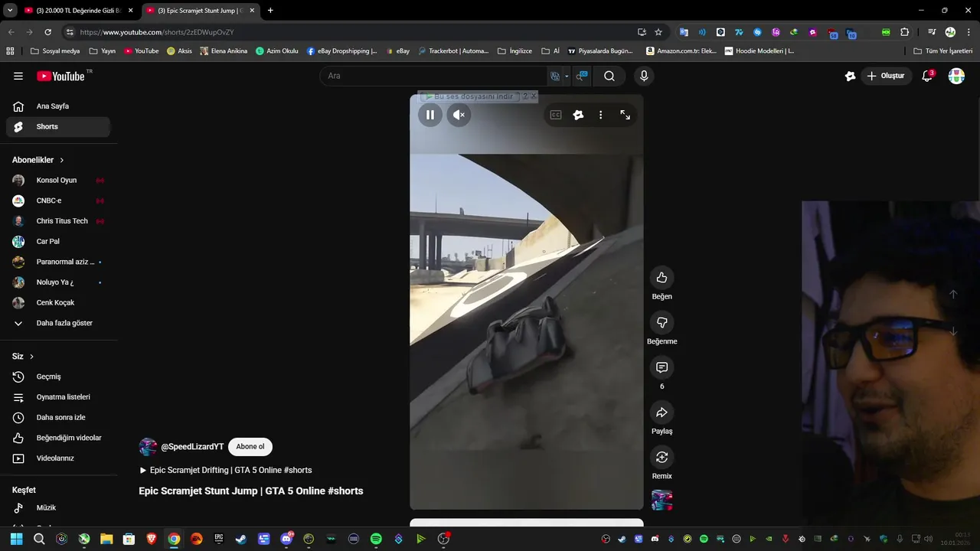Open the Chrome extensions puzzle icon

coord(905,32)
